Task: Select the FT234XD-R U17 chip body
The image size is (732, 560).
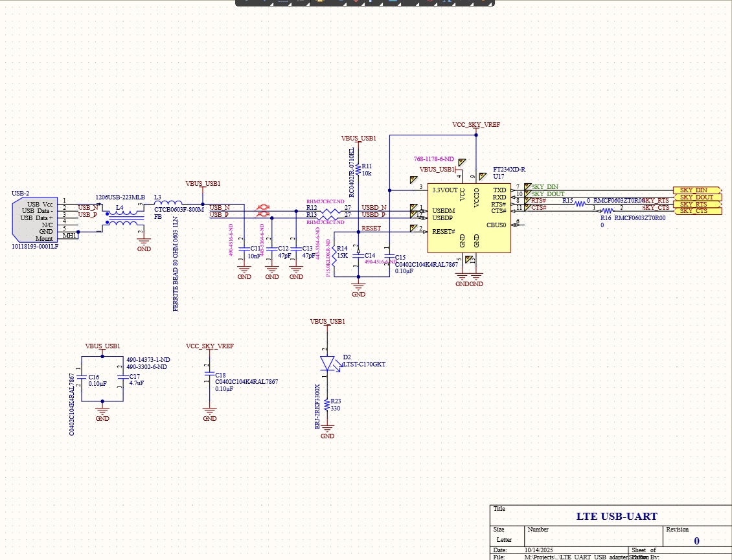Action: (468, 217)
